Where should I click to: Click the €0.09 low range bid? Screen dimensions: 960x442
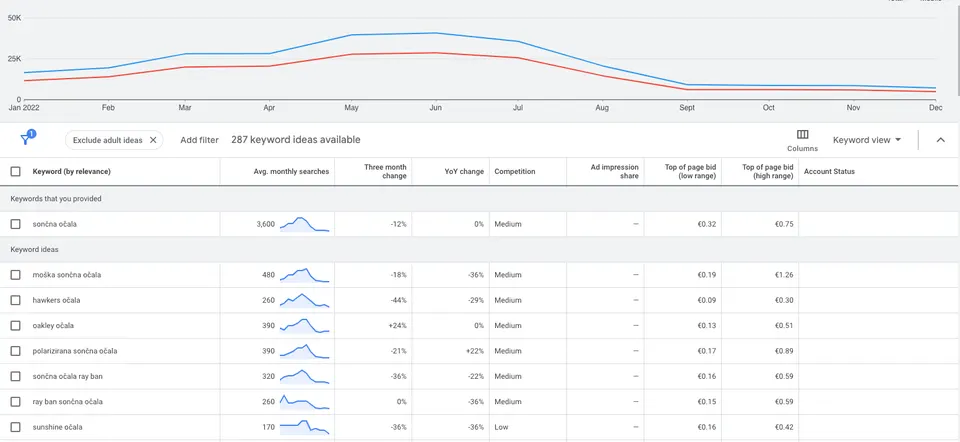pyautogui.click(x=707, y=301)
